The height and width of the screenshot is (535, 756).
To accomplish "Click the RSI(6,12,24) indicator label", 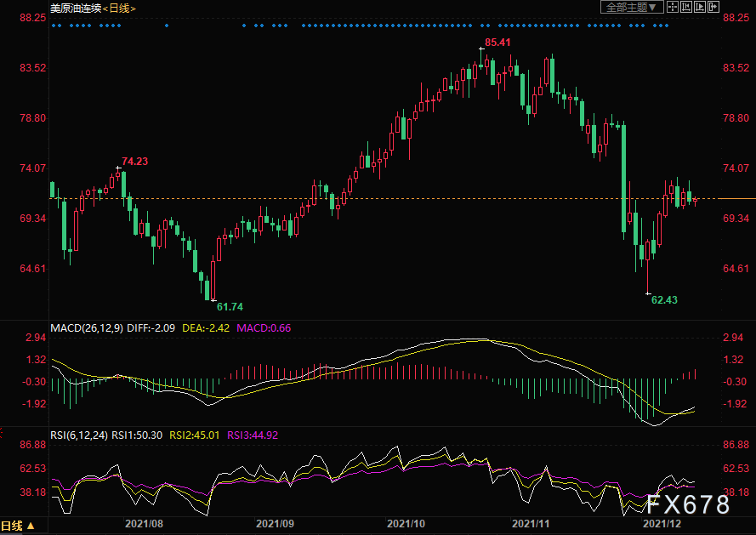I will coord(79,435).
